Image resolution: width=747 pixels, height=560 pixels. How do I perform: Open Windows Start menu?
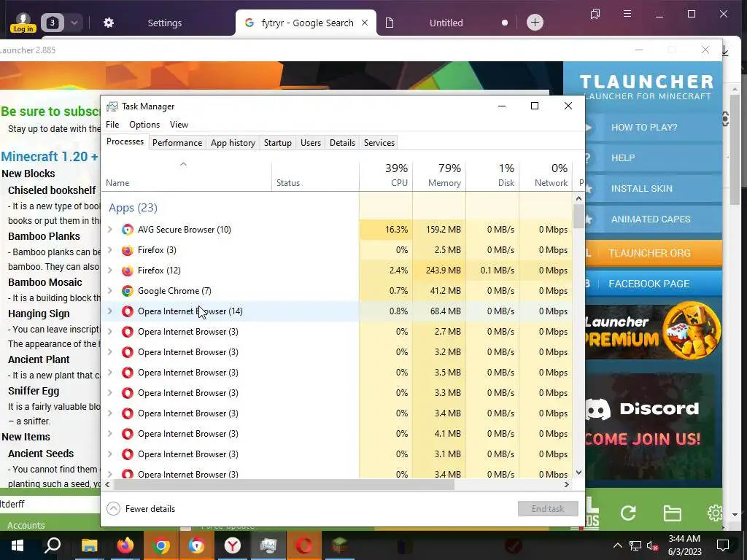point(18,545)
